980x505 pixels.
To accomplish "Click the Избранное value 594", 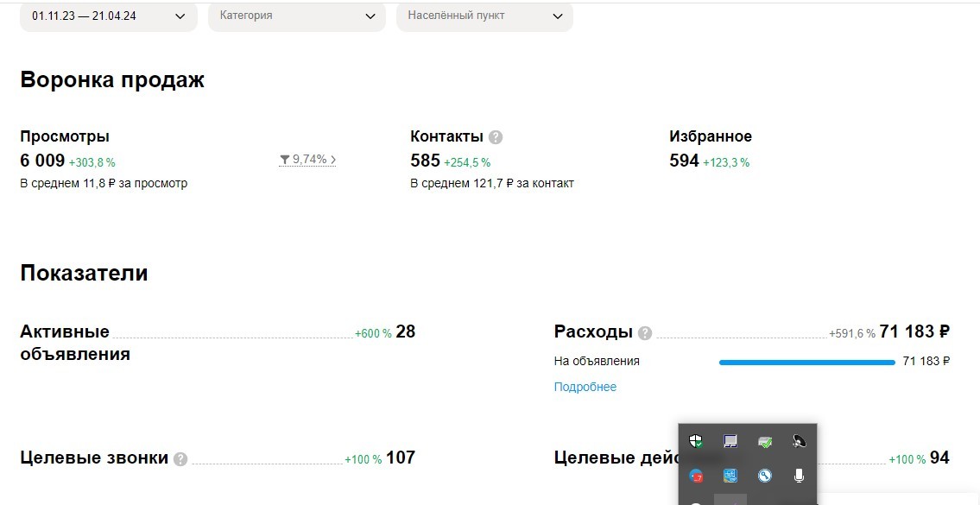I will pos(684,161).
